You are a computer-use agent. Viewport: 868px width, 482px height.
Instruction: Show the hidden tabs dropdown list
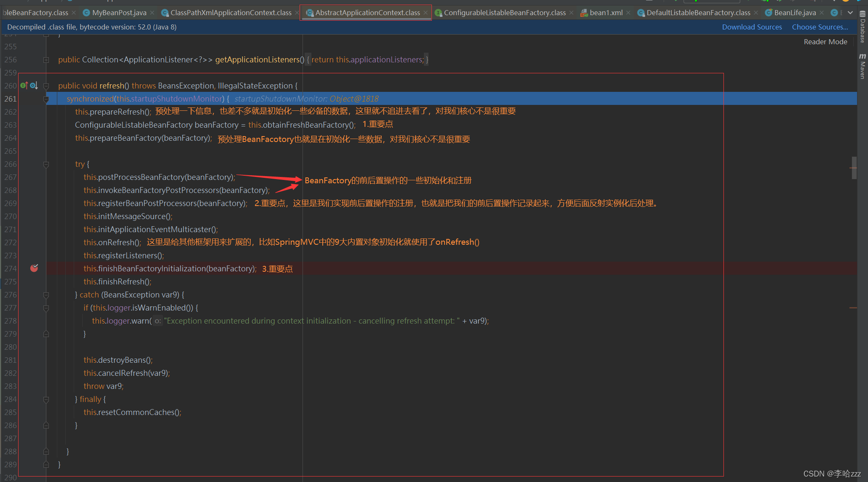click(850, 13)
